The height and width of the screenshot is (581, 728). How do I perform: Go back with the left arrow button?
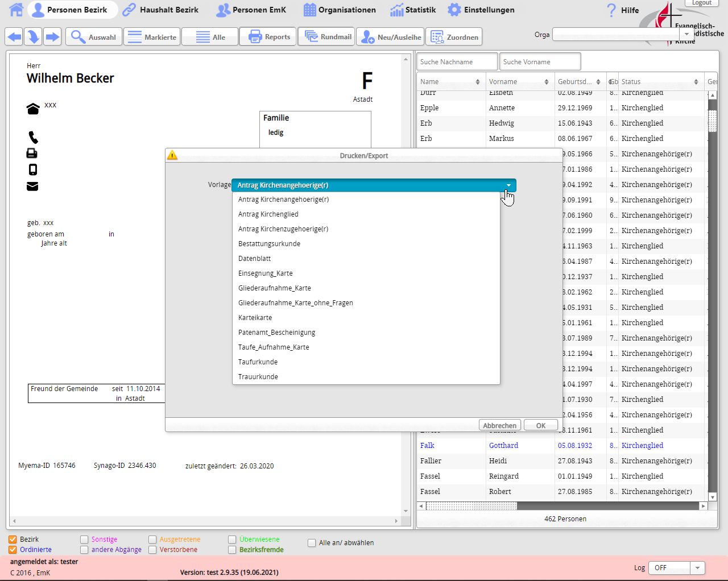14,37
